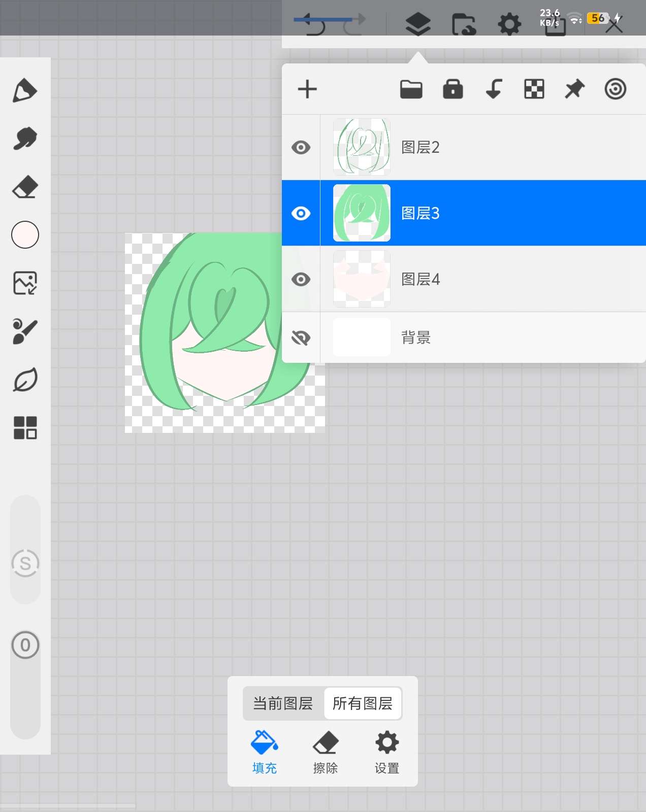The width and height of the screenshot is (646, 812).
Task: Select the leaf shape tool
Action: (x=25, y=380)
